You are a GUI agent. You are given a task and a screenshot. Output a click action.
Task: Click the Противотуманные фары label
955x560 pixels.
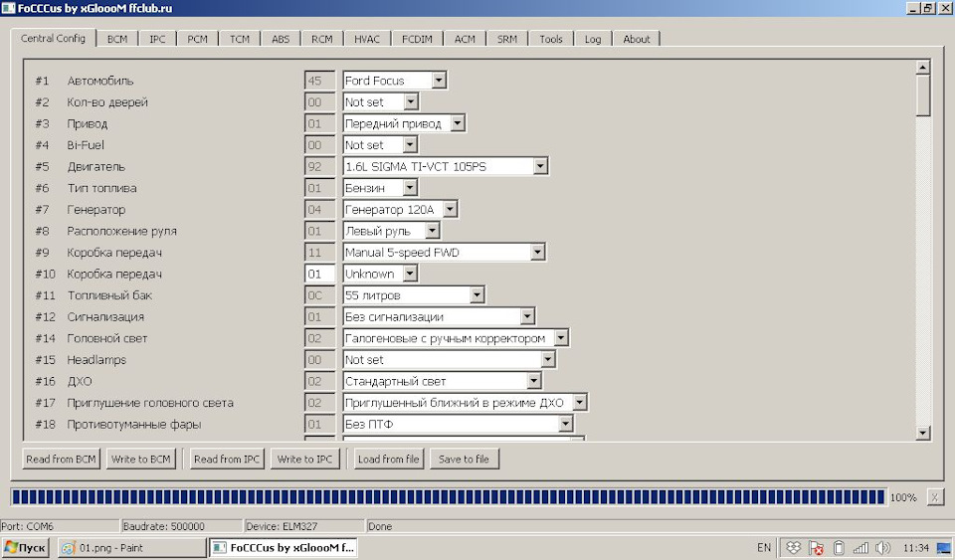coord(134,425)
